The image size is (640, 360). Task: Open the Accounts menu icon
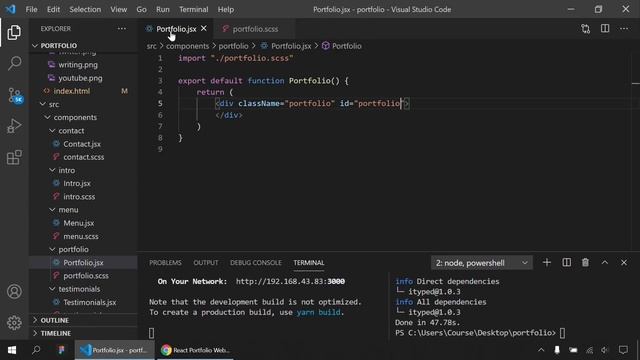(x=14, y=291)
